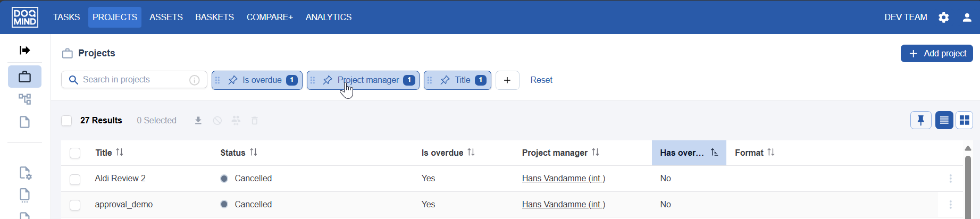Check the Aldi Review 2 row checkbox

(x=75, y=179)
